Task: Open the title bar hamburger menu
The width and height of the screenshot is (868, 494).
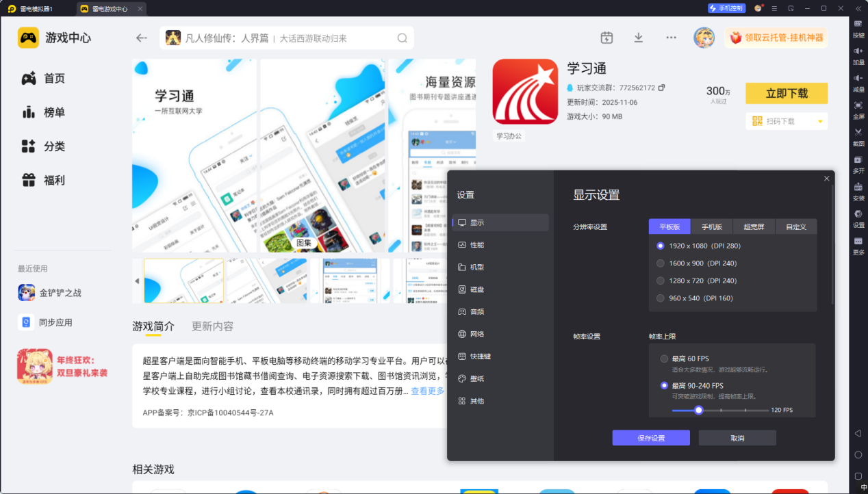Action: (x=774, y=8)
